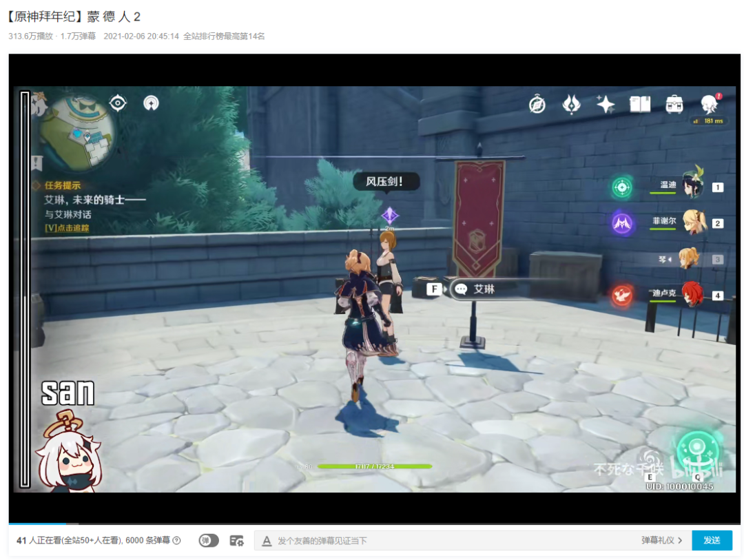Click the green character HP bar

coord(375,466)
